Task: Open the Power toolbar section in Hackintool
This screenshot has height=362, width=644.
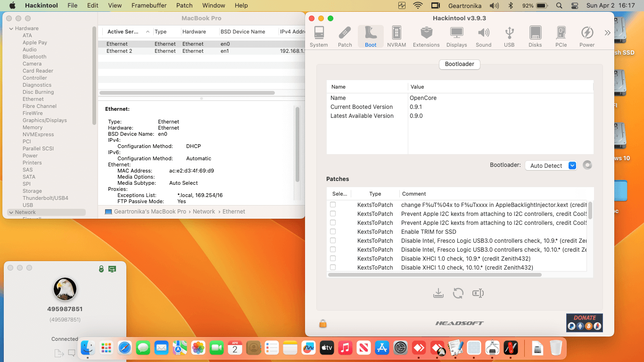Action: point(587,37)
